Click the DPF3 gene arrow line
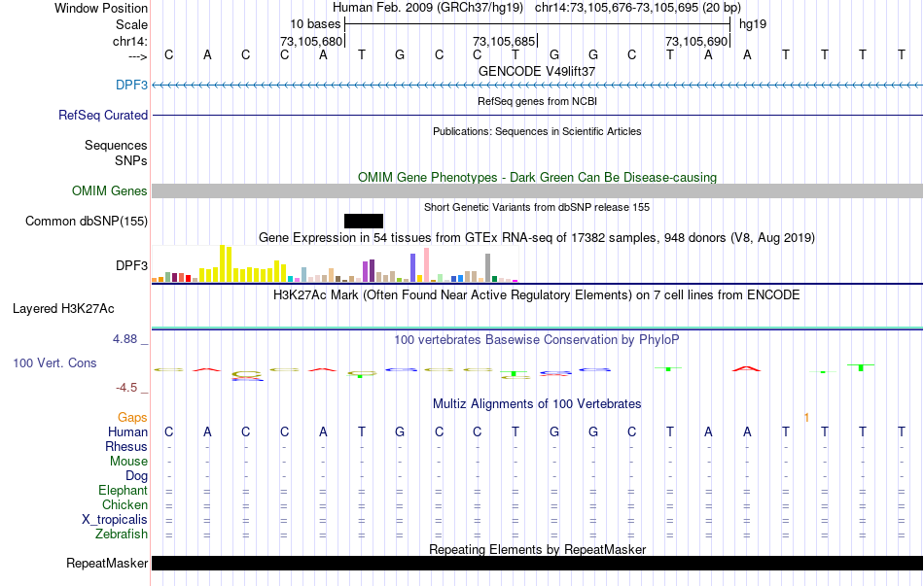Image resolution: width=924 pixels, height=586 pixels. pyautogui.click(x=538, y=86)
